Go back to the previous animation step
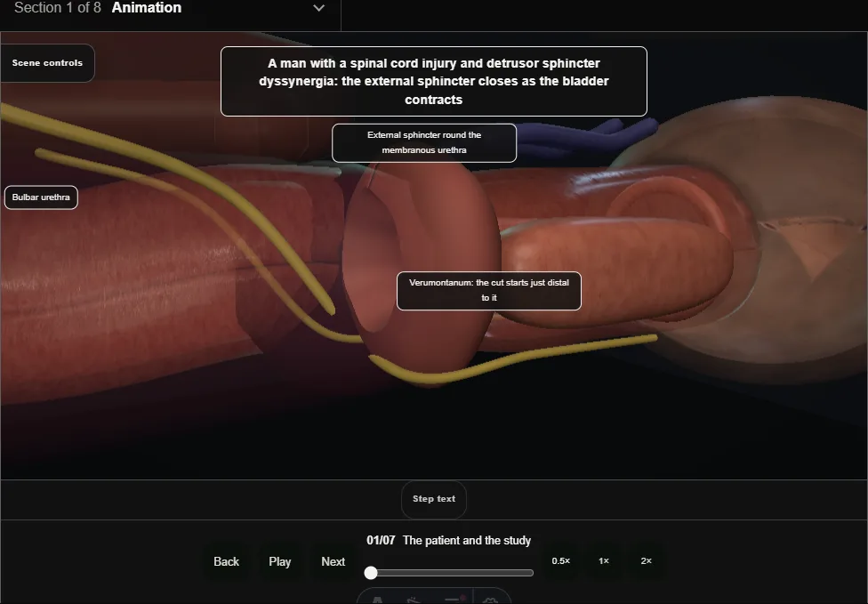The height and width of the screenshot is (604, 868). 227,561
